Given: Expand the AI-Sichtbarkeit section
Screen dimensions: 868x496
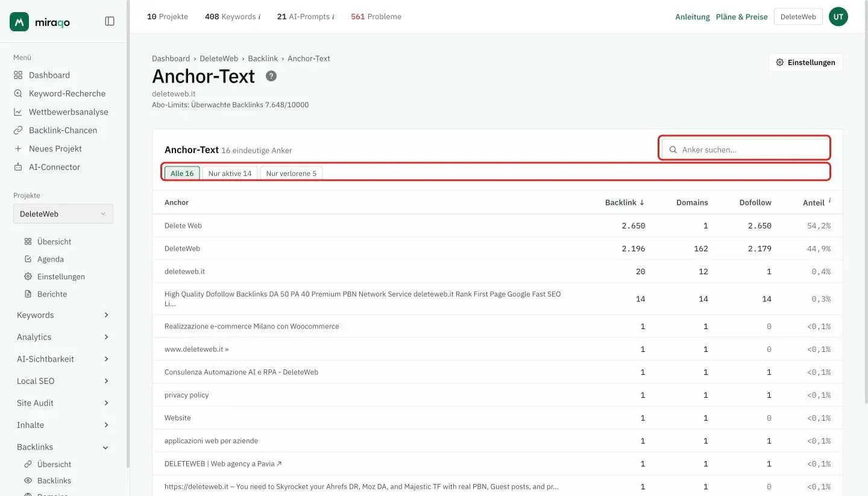Looking at the screenshot, I should [63, 359].
